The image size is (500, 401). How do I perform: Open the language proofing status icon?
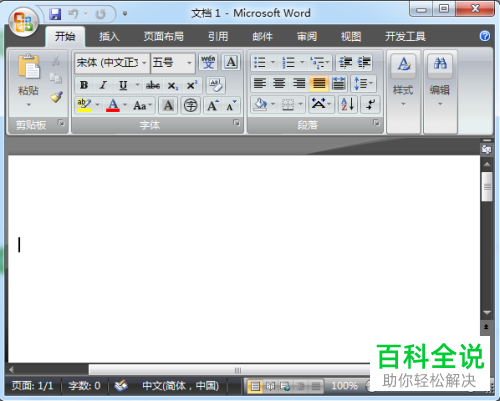(x=121, y=386)
